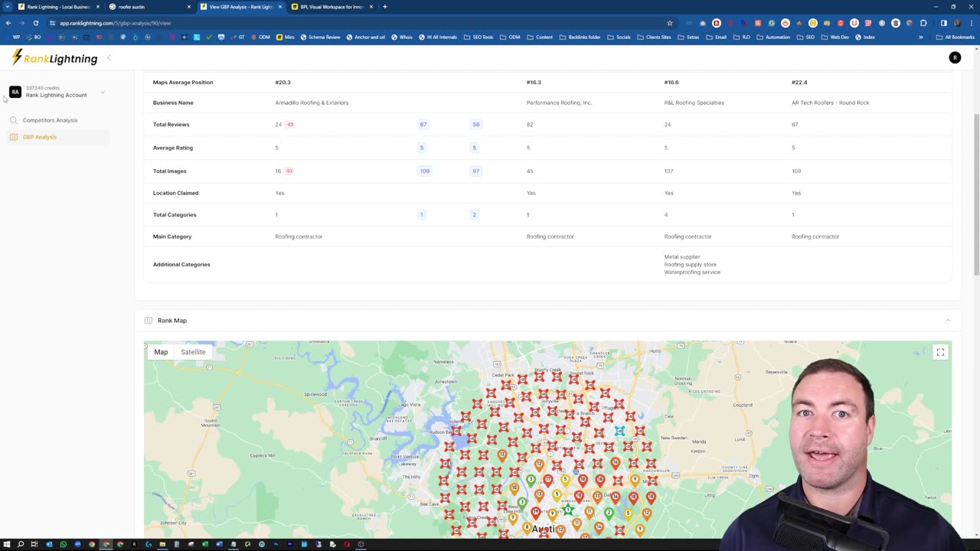Click the blue 58 Total Reviews badge
Screen dimensions: 980x551
(475, 125)
